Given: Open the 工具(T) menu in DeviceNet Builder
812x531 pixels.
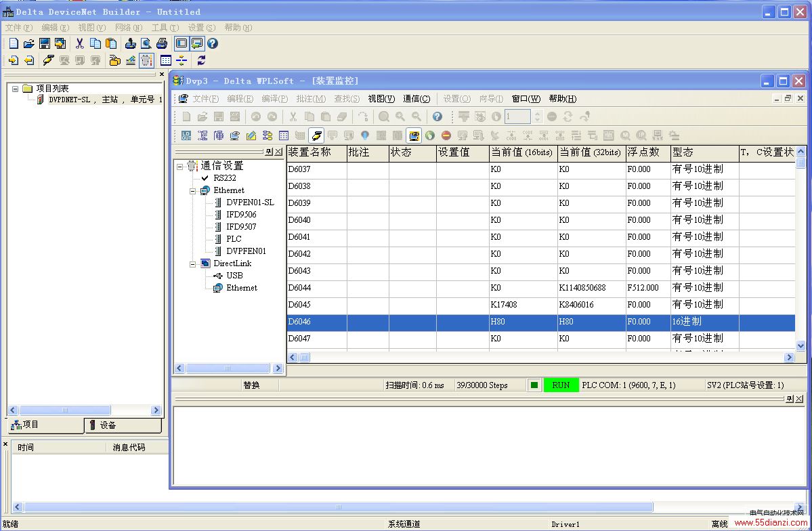Looking at the screenshot, I should click(165, 28).
